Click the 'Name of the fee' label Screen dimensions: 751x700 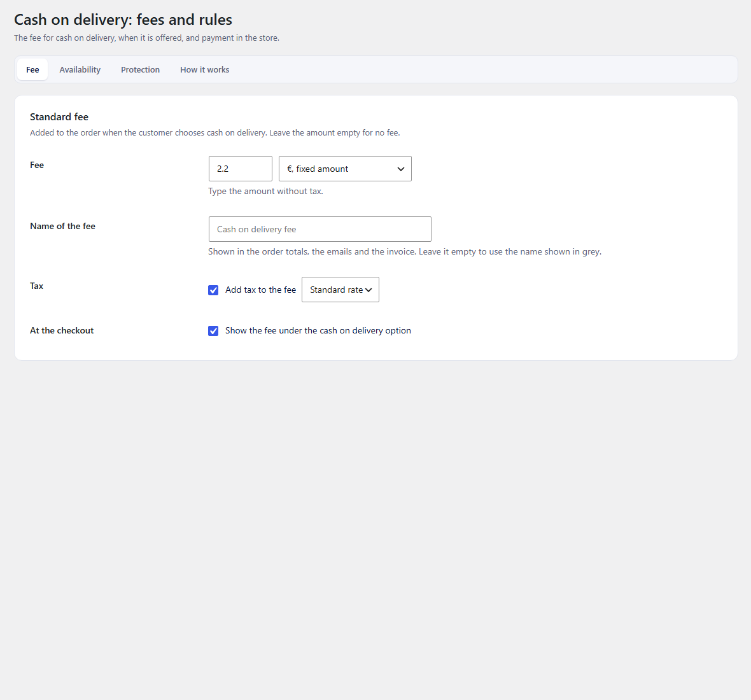63,226
